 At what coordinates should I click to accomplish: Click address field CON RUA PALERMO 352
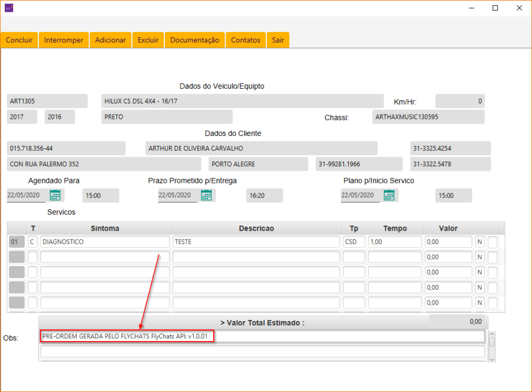point(104,164)
